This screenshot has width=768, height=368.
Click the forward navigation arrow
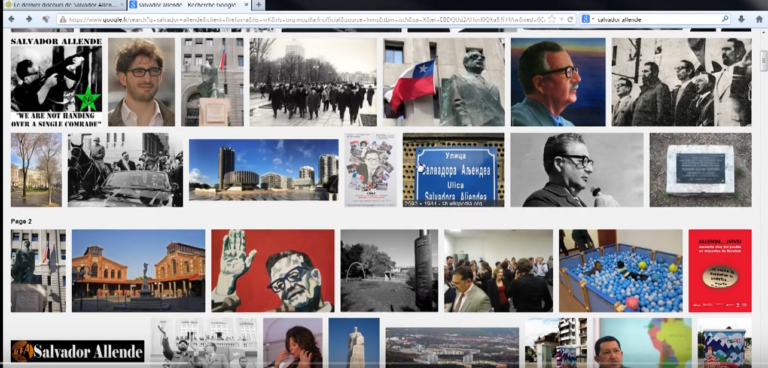(x=29, y=19)
